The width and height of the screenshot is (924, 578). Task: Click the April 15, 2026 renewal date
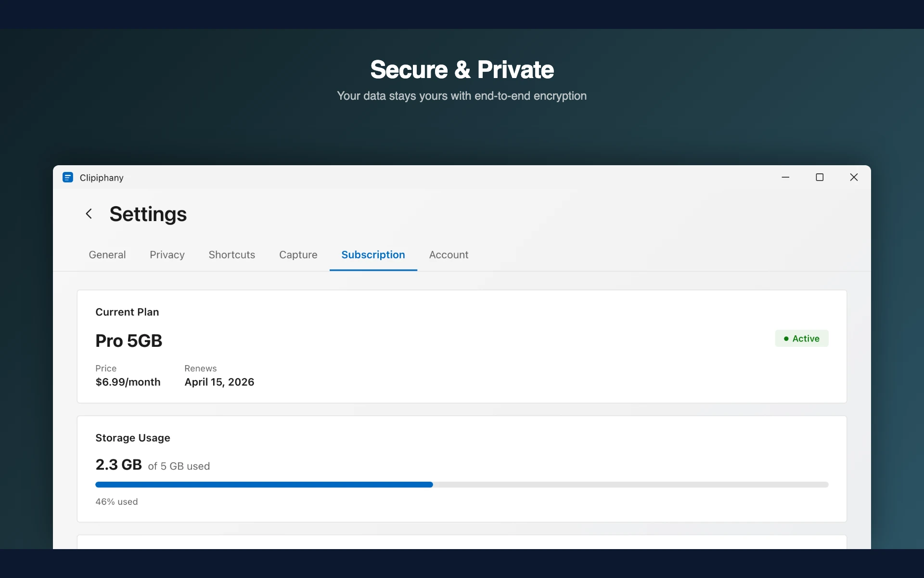(219, 382)
